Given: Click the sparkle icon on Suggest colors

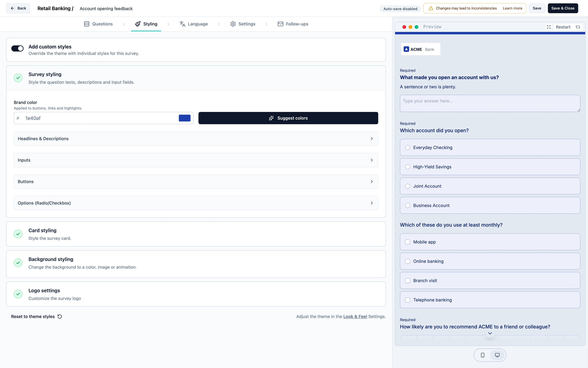Looking at the screenshot, I should [271, 118].
